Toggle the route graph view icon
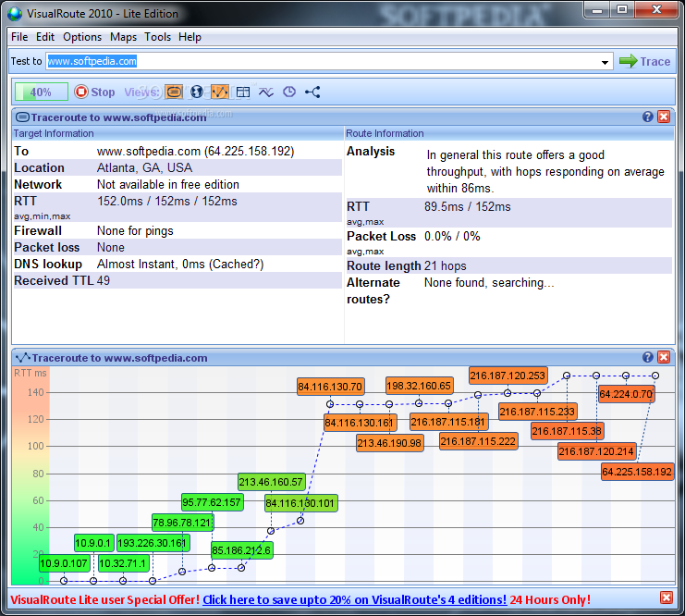The image size is (685, 616). tap(220, 92)
